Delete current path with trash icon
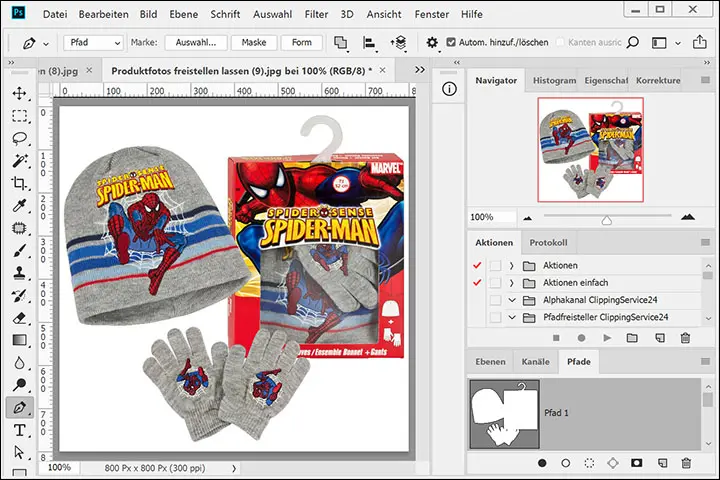 686,463
